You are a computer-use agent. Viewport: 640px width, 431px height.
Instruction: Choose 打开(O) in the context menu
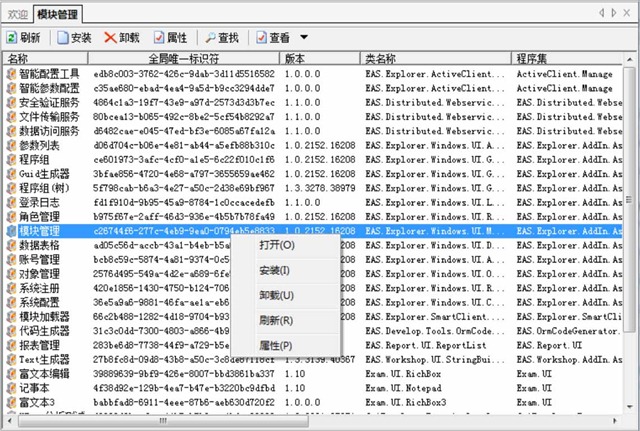coord(277,245)
